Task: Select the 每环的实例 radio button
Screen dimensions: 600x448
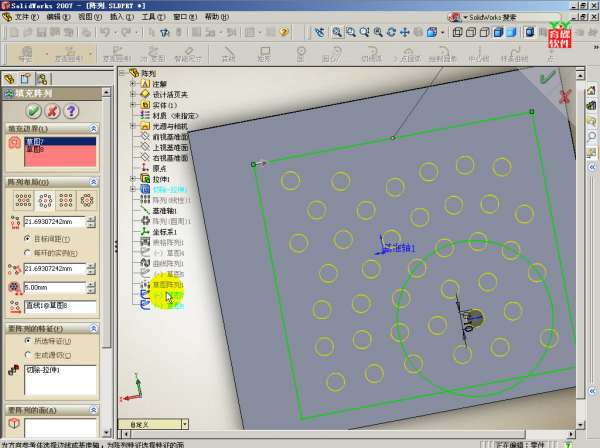Action: pos(27,251)
